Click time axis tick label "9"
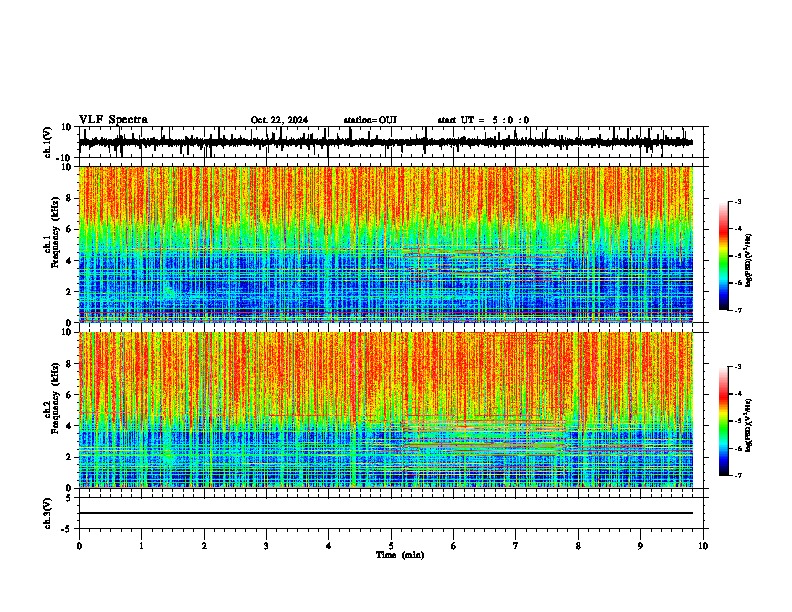 coord(640,546)
